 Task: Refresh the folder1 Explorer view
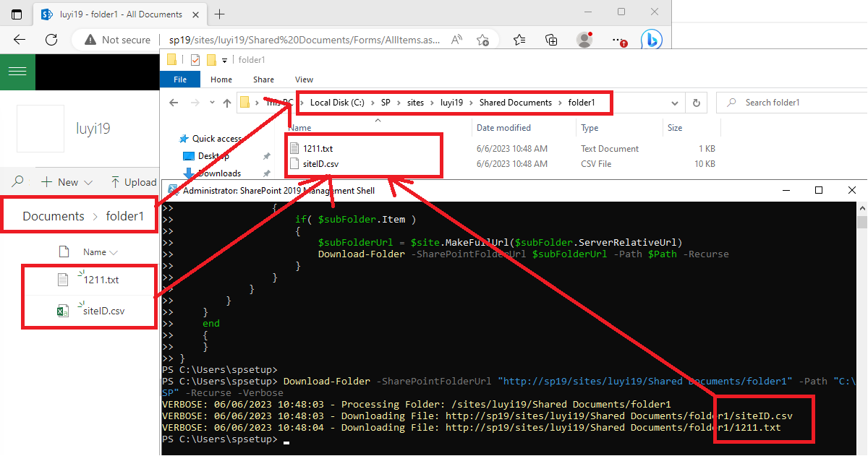(696, 103)
